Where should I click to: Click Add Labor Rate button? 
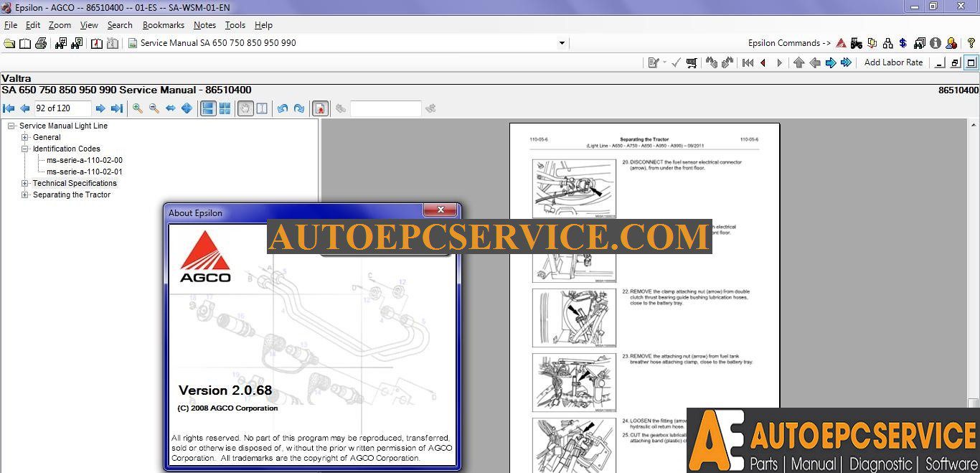[893, 62]
